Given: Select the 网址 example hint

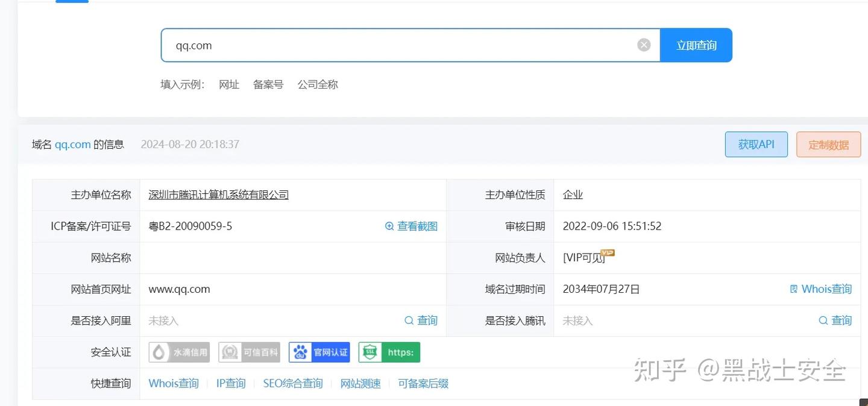Looking at the screenshot, I should [x=229, y=84].
